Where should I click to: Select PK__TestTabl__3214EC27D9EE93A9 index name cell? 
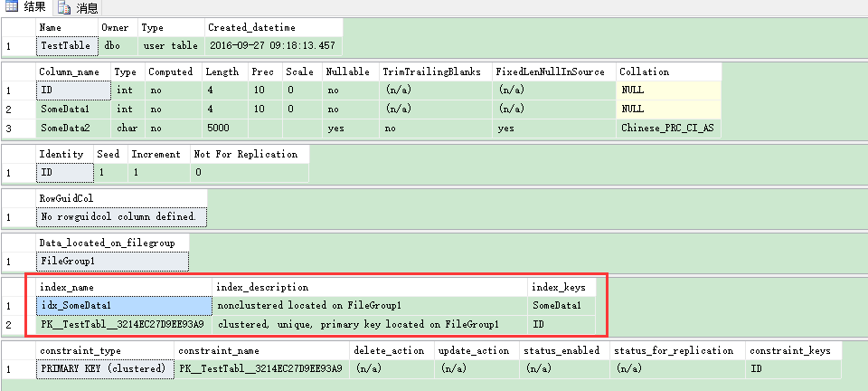tap(124, 325)
